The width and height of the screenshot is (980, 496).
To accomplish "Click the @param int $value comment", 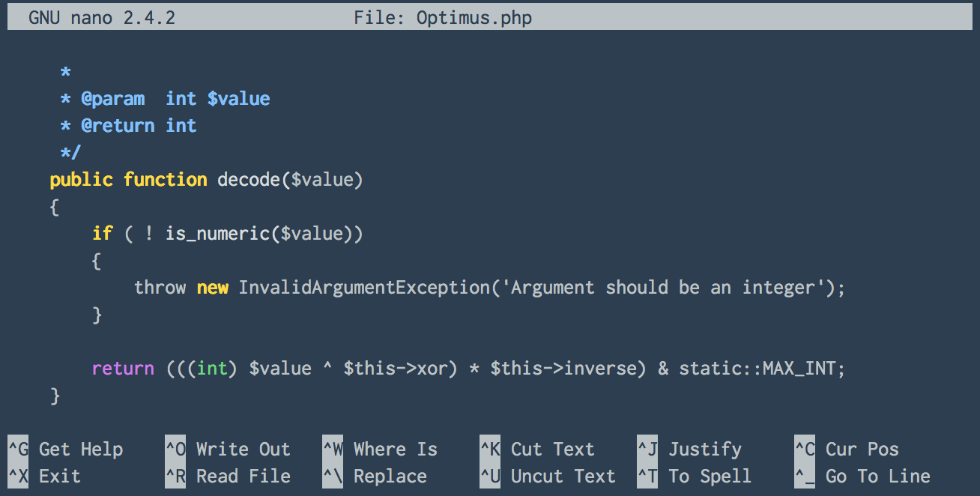I will 166,98.
